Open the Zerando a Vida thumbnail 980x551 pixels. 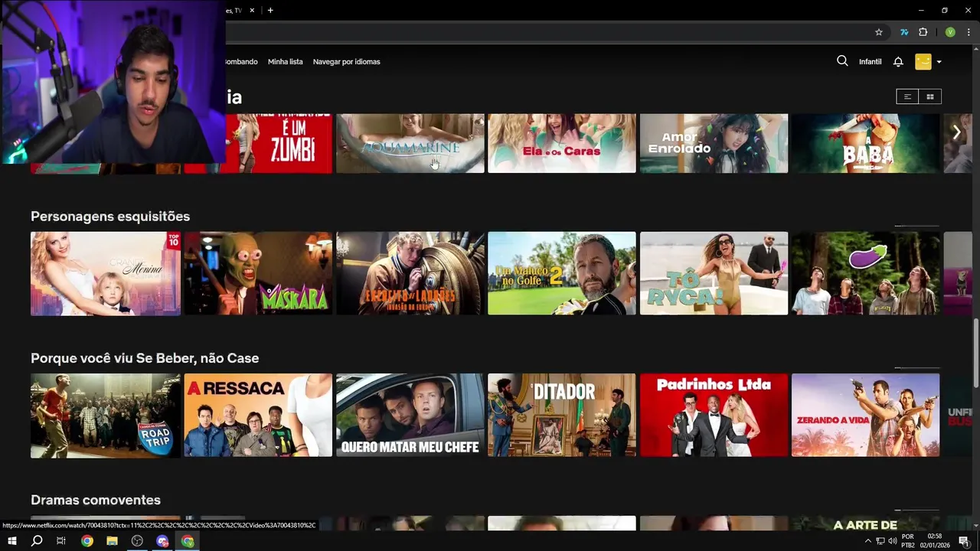click(865, 416)
